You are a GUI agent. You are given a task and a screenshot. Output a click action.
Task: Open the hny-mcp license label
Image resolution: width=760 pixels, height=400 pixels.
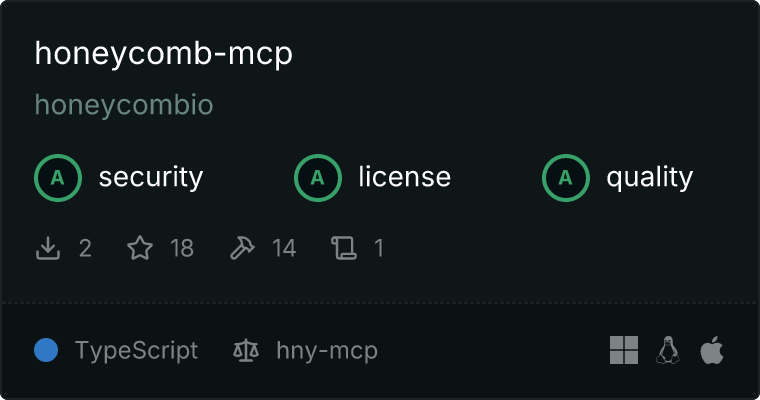click(x=327, y=351)
